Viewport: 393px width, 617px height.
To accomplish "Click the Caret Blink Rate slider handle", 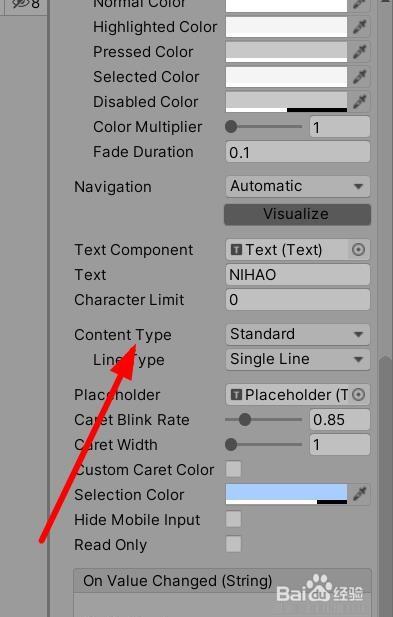I will [245, 419].
